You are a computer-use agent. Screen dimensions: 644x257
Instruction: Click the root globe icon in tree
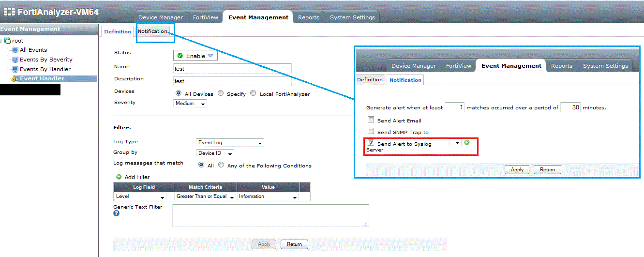point(7,41)
